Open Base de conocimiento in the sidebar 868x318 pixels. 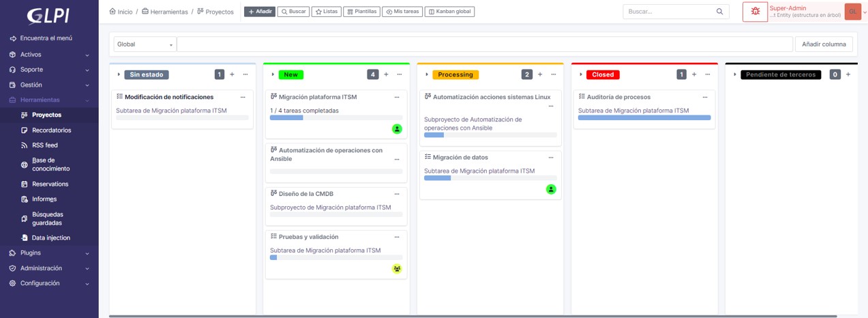[x=50, y=164]
